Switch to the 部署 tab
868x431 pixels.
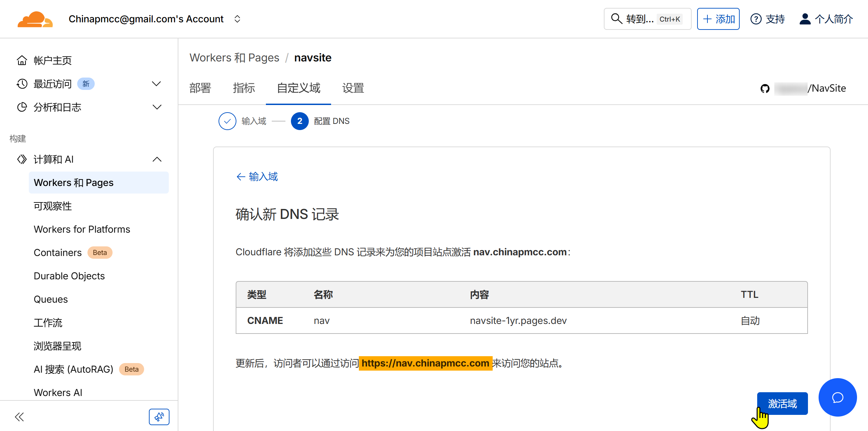click(200, 88)
